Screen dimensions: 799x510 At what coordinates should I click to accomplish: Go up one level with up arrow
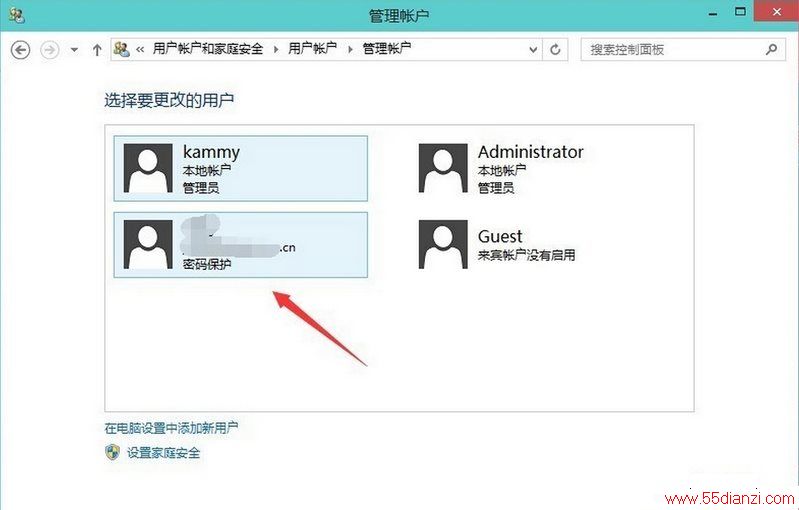coord(97,49)
